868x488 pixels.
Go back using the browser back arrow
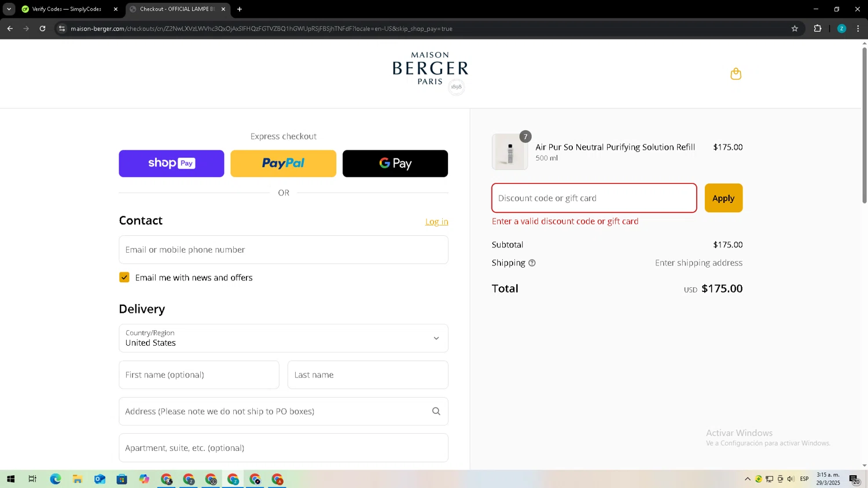pyautogui.click(x=10, y=28)
